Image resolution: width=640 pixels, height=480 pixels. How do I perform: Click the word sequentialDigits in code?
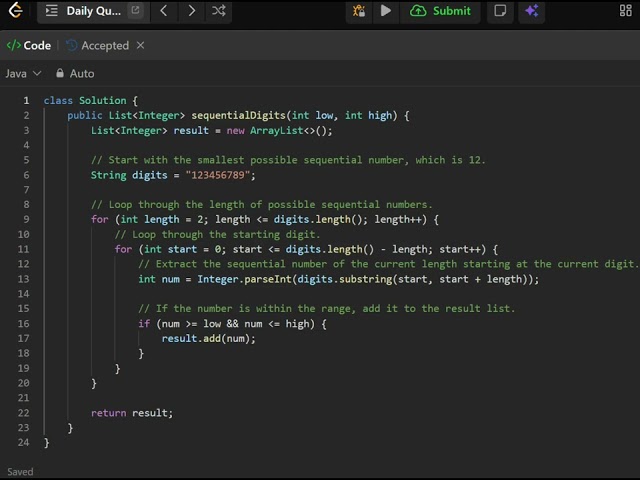coord(238,116)
